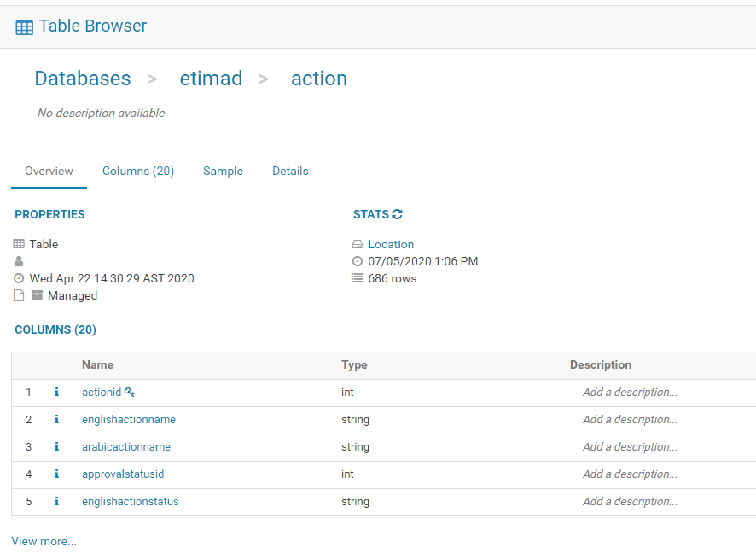Open info for approvalstatusid column
Image resolution: width=756 pixels, height=553 pixels.
click(x=56, y=474)
